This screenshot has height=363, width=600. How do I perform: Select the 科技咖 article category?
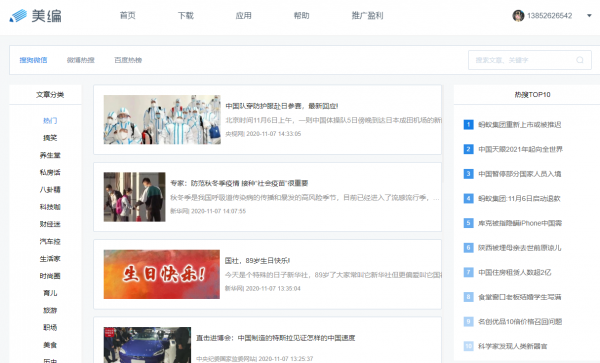50,207
